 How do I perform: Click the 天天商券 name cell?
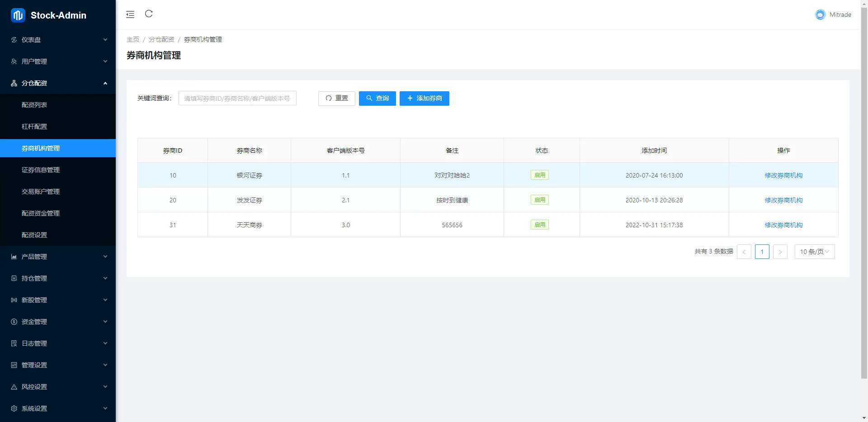(250, 225)
